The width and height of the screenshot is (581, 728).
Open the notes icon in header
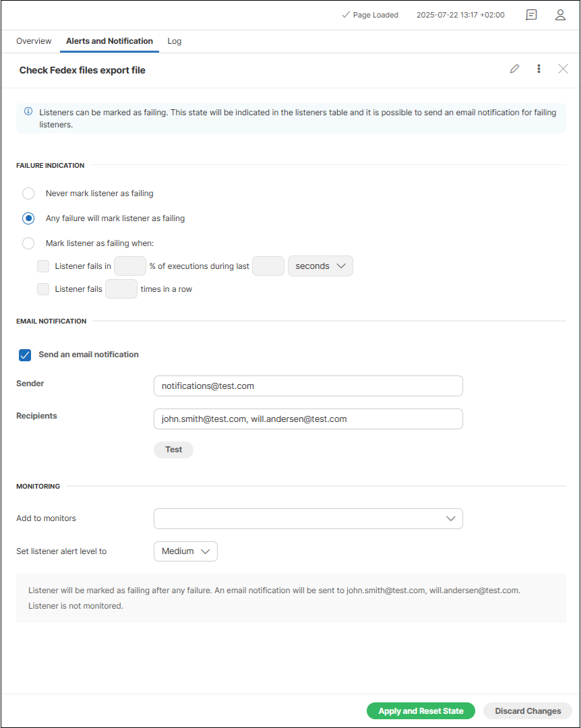point(531,15)
